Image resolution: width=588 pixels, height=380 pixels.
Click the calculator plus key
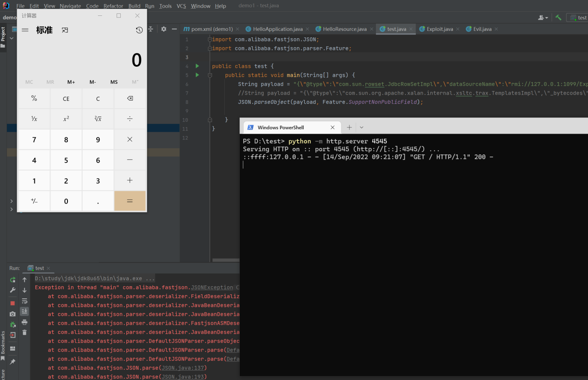pos(130,180)
